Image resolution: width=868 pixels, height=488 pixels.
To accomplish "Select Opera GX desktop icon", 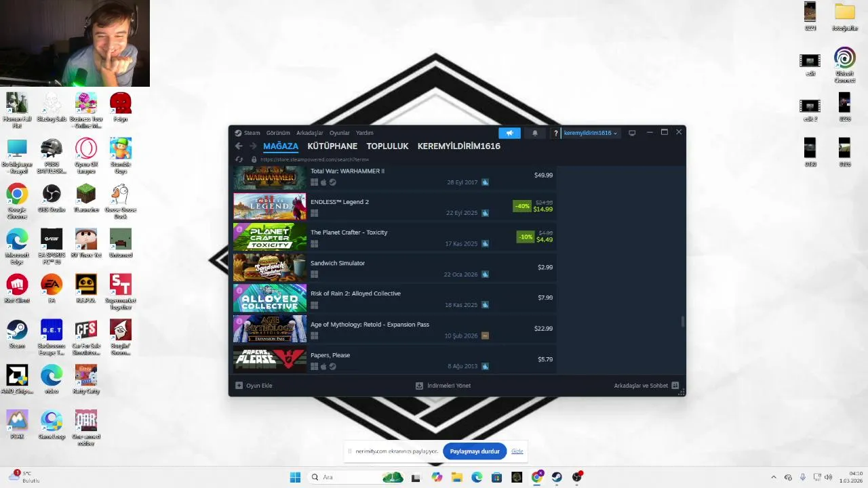I will pyautogui.click(x=86, y=156).
